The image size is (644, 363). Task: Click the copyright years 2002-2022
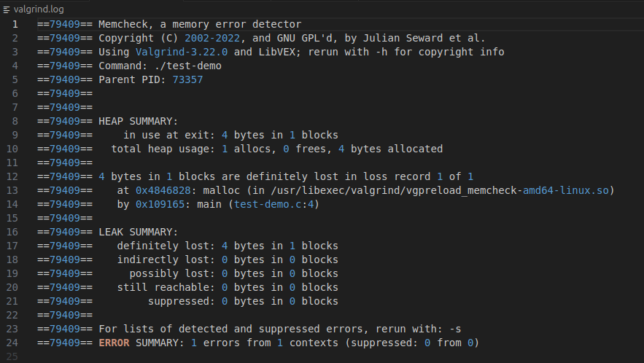coord(212,38)
